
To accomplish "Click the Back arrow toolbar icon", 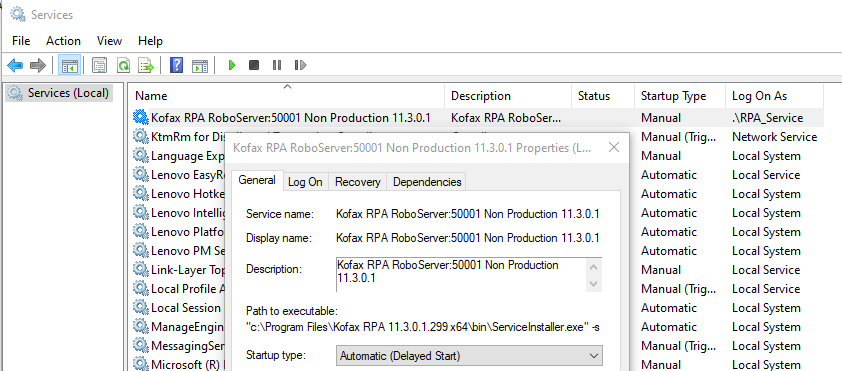I will [x=15, y=66].
